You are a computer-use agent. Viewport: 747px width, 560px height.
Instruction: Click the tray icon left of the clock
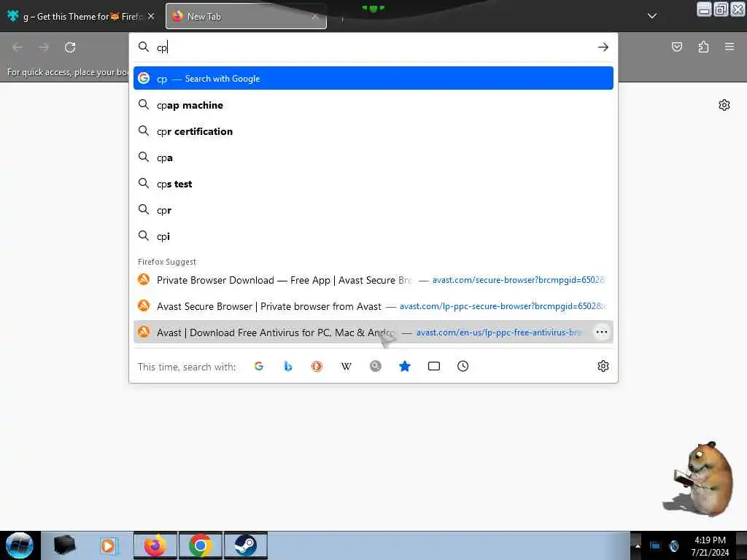pos(674,545)
